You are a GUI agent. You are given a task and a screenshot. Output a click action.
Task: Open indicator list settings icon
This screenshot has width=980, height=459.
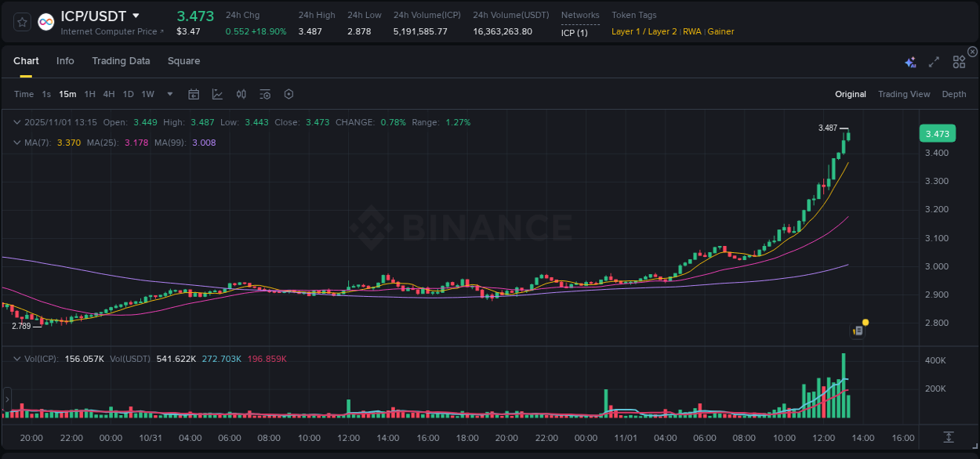264,94
